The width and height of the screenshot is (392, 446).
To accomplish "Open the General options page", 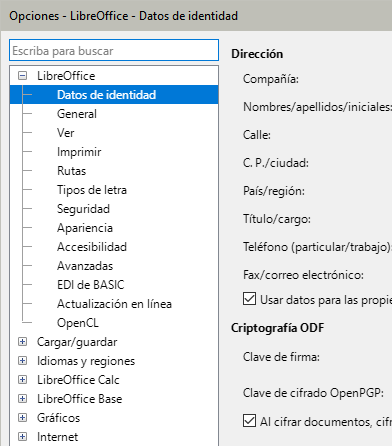I will pyautogui.click(x=77, y=114).
